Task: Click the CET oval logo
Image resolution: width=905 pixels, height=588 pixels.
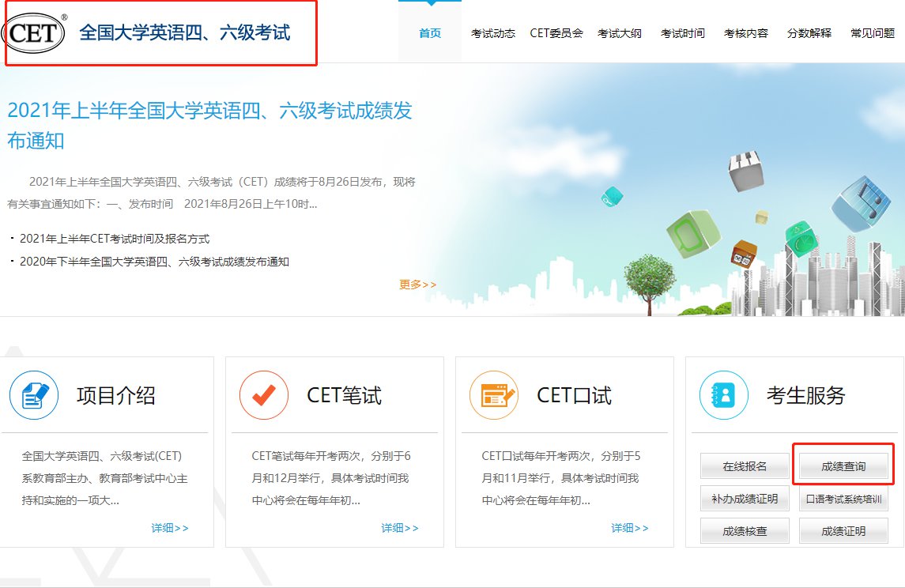Action: [x=33, y=33]
